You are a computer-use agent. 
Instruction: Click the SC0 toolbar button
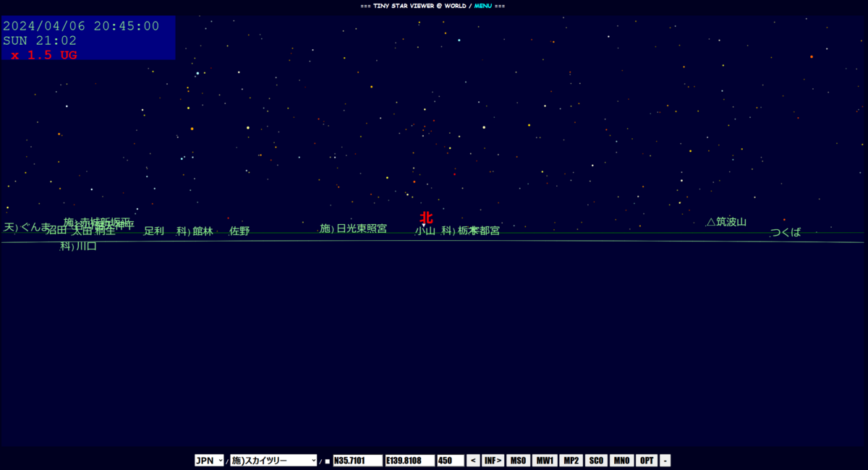click(595, 460)
